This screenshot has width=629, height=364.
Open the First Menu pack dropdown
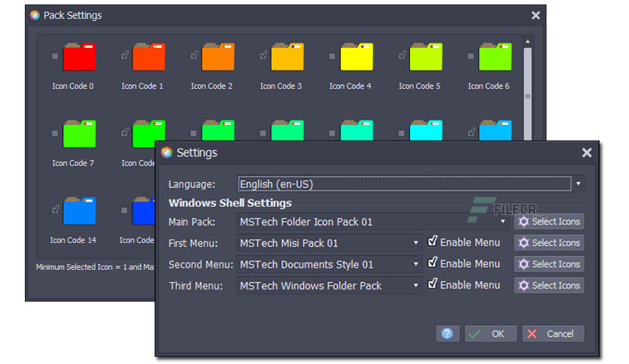point(416,243)
